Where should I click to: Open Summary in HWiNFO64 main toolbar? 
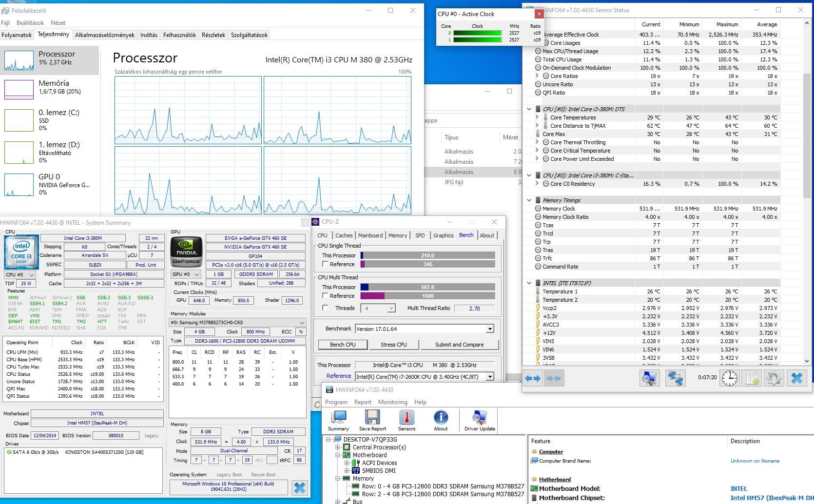pyautogui.click(x=338, y=420)
